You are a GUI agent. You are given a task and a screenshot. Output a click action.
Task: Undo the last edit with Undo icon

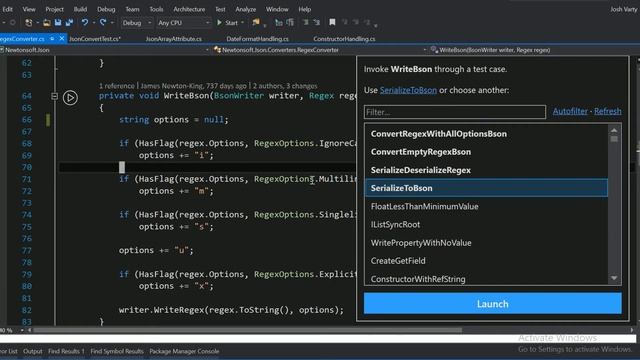pos(84,23)
